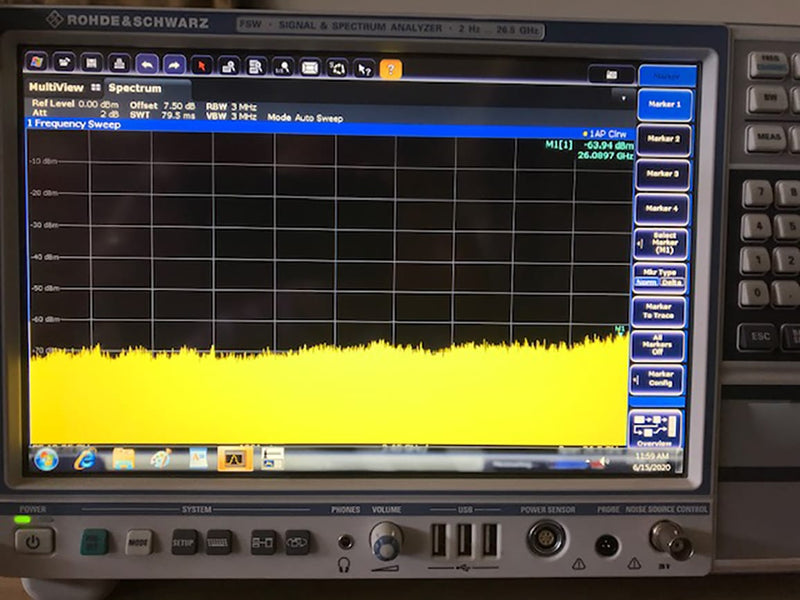Click the -10 dBm axis label
This screenshot has width=800, height=600.
[45, 161]
